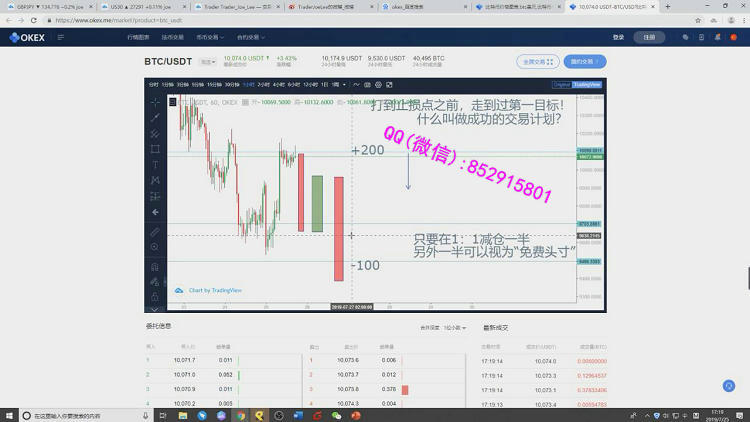Click the back arrow in chart toolbar
Image resolution: width=750 pixels, height=422 pixels.
click(155, 212)
